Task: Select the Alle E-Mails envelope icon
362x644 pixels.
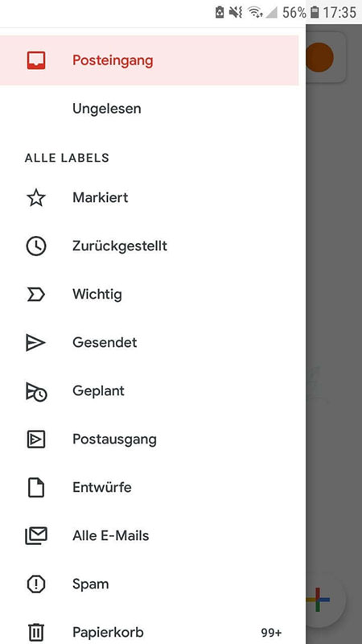Action: (36, 535)
